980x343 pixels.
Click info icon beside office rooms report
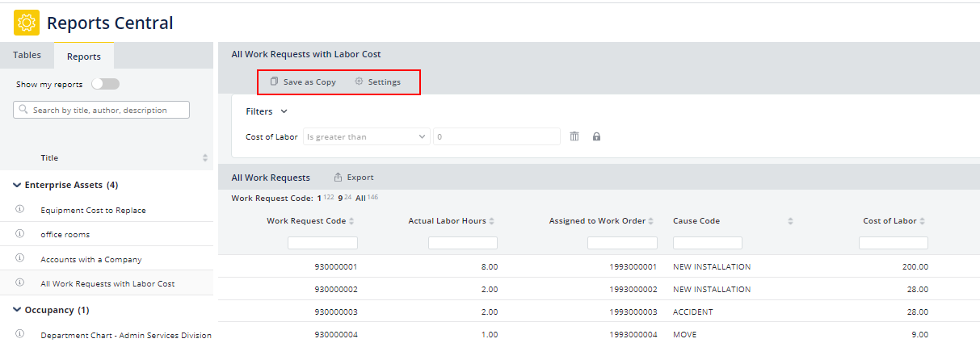click(x=19, y=234)
